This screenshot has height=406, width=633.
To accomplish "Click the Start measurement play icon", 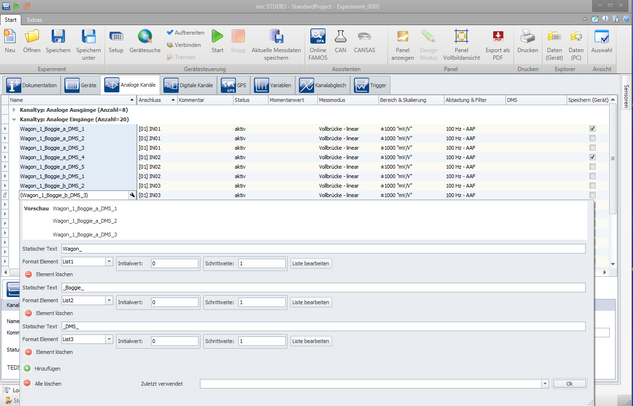I will 217,38.
